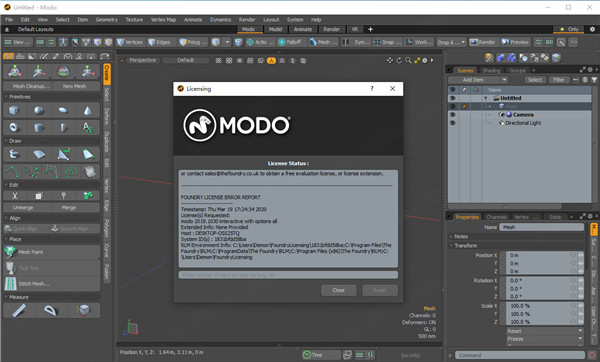Select the protractor measure tool
Image resolution: width=600 pixels, height=362 pixels.
[x=51, y=310]
